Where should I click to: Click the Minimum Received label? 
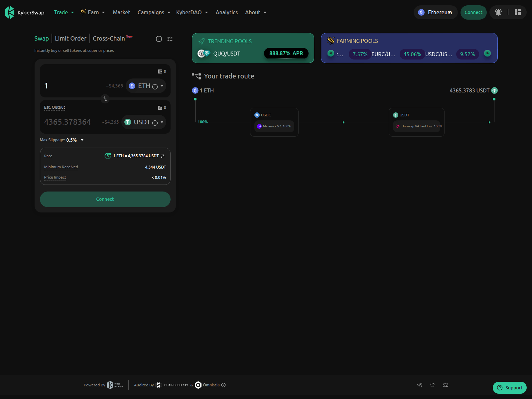(x=61, y=167)
